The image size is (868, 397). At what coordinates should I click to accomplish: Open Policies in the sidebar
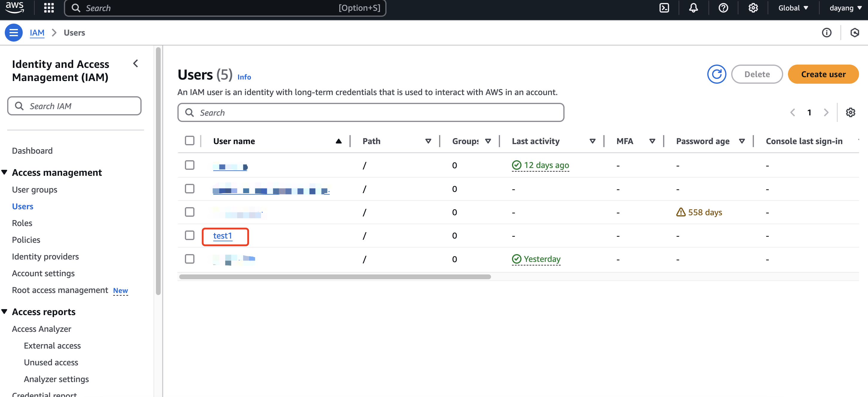[26, 240]
